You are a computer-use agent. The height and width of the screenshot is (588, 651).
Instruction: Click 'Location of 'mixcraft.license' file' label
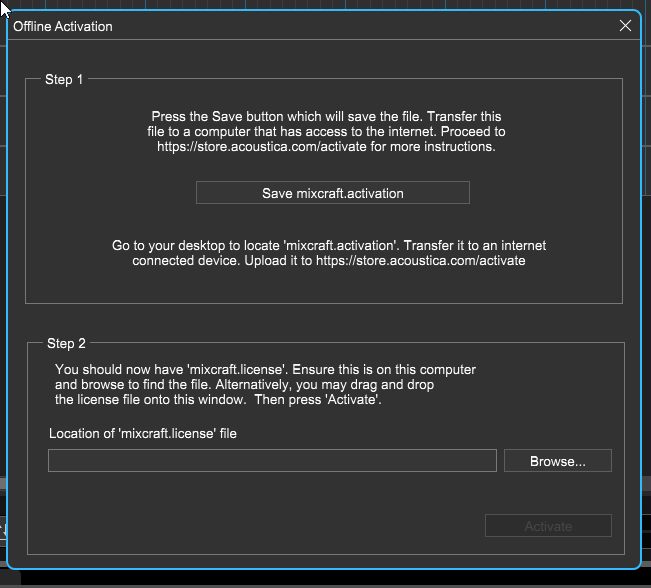pyautogui.click(x=143, y=434)
